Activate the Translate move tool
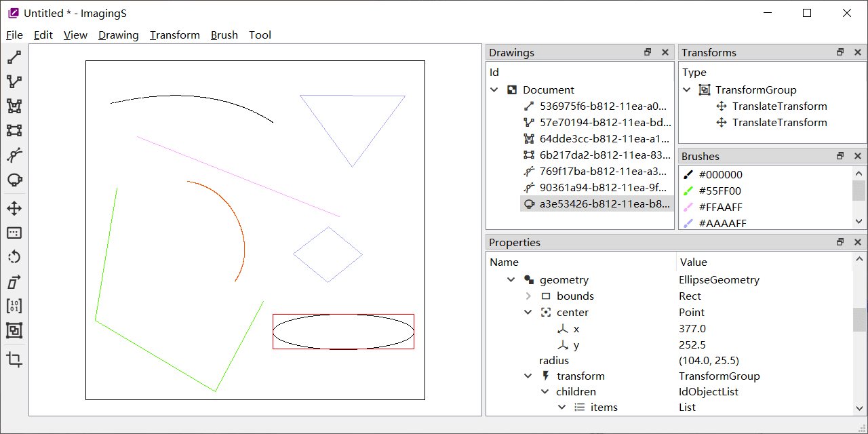 pyautogui.click(x=14, y=208)
